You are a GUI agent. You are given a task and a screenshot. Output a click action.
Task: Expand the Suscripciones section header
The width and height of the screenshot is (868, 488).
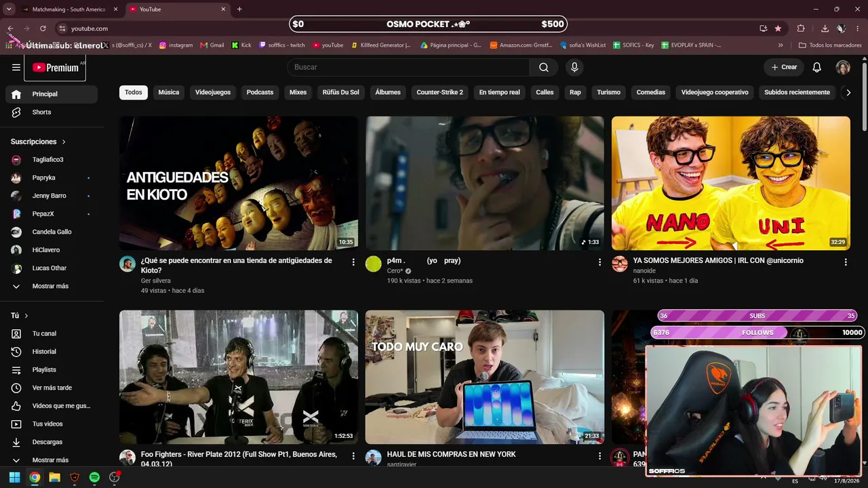click(x=39, y=142)
